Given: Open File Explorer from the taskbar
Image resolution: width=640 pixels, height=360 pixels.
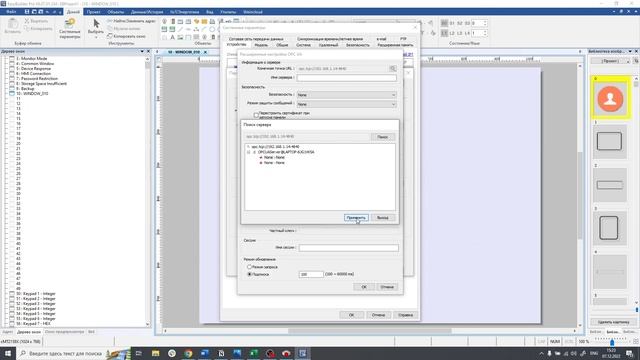Looking at the screenshot, I should [156, 353].
